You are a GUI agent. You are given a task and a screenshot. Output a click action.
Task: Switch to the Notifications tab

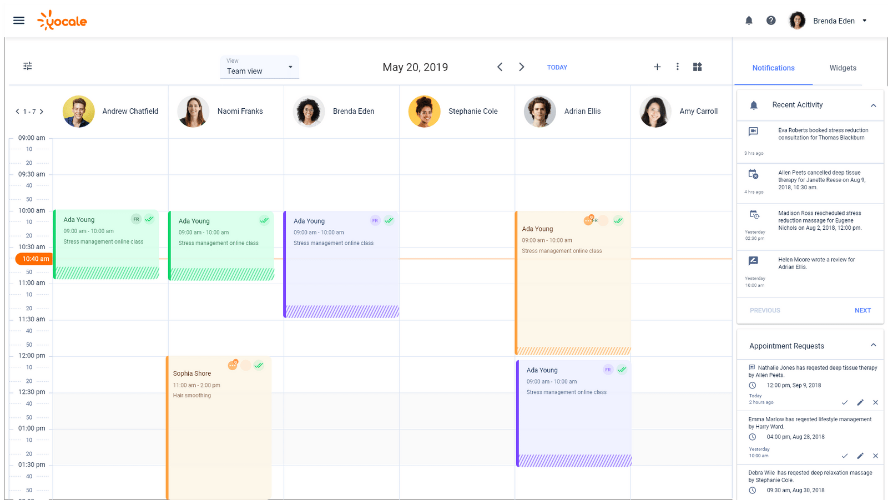(x=773, y=68)
